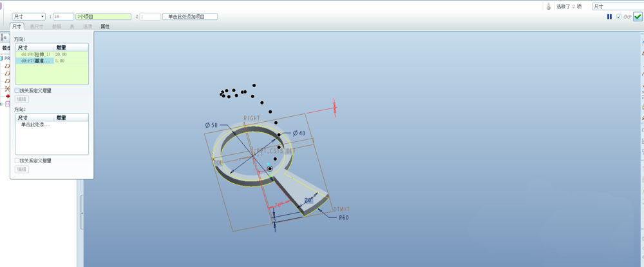This screenshot has width=644, height=267.
Task: Click the thermometer regeneration status icon
Action: 548,6
